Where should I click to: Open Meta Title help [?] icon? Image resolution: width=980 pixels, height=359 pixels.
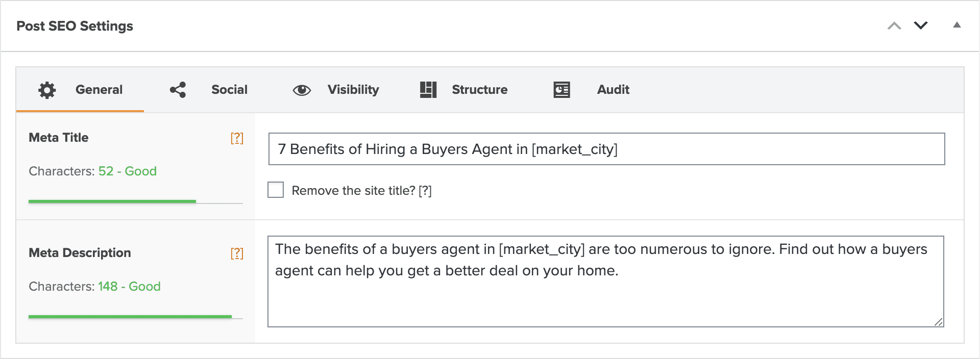coord(237,138)
